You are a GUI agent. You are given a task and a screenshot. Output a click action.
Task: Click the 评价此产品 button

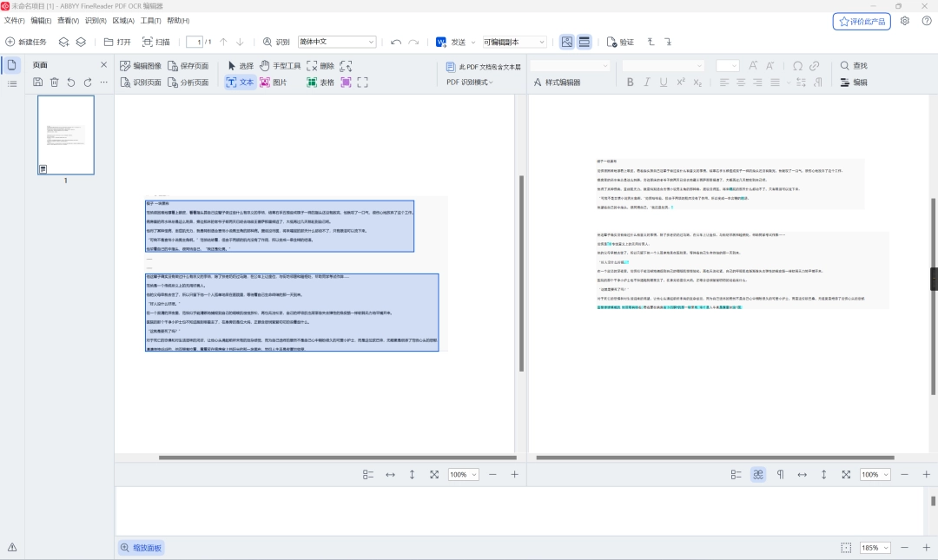862,22
